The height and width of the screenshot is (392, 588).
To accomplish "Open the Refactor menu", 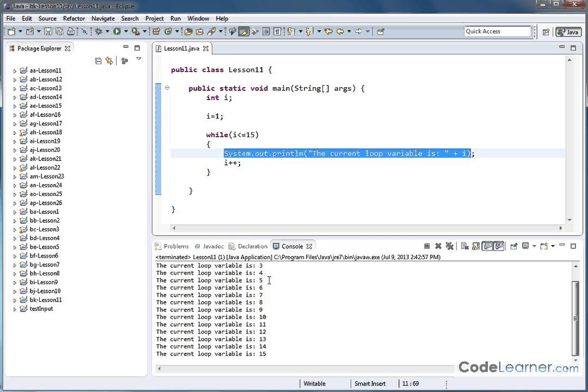I will (74, 19).
